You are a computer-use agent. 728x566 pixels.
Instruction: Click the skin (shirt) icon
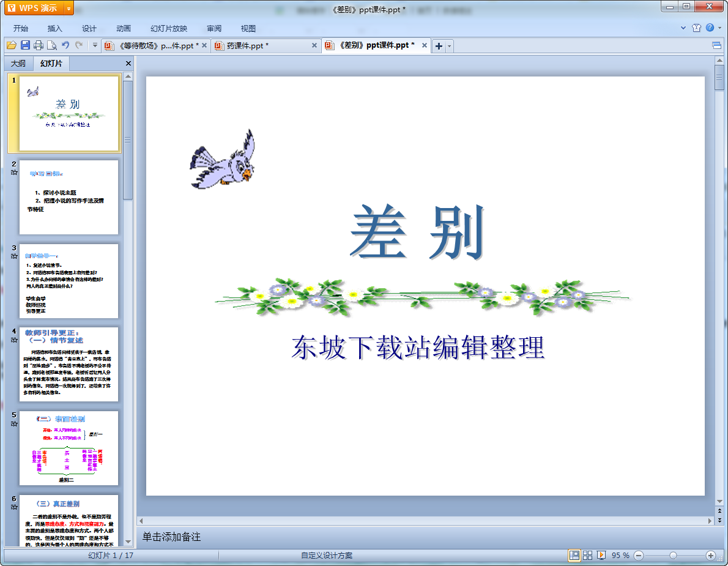coord(696,28)
